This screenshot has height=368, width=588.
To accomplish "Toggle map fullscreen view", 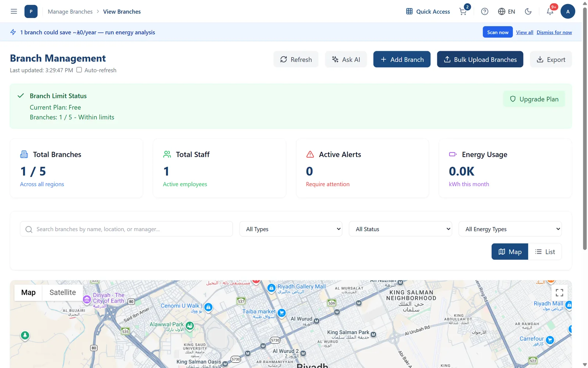I will point(559,293).
